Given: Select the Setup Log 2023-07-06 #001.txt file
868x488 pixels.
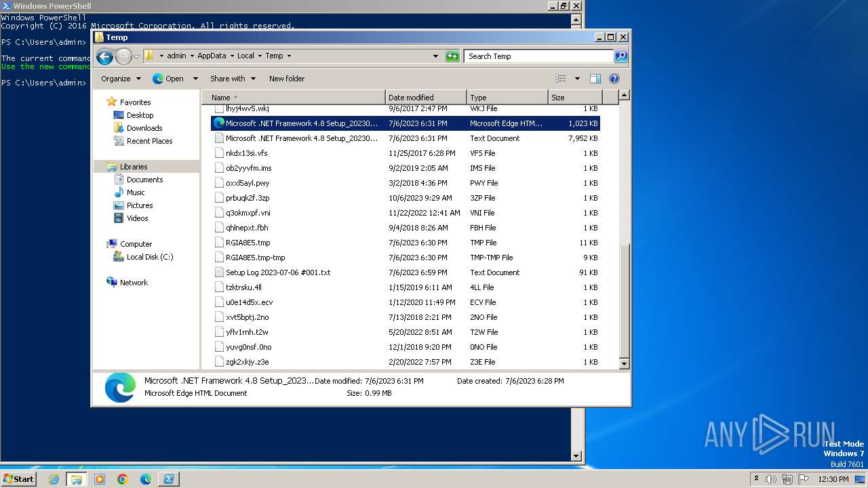Looking at the screenshot, I should 278,272.
